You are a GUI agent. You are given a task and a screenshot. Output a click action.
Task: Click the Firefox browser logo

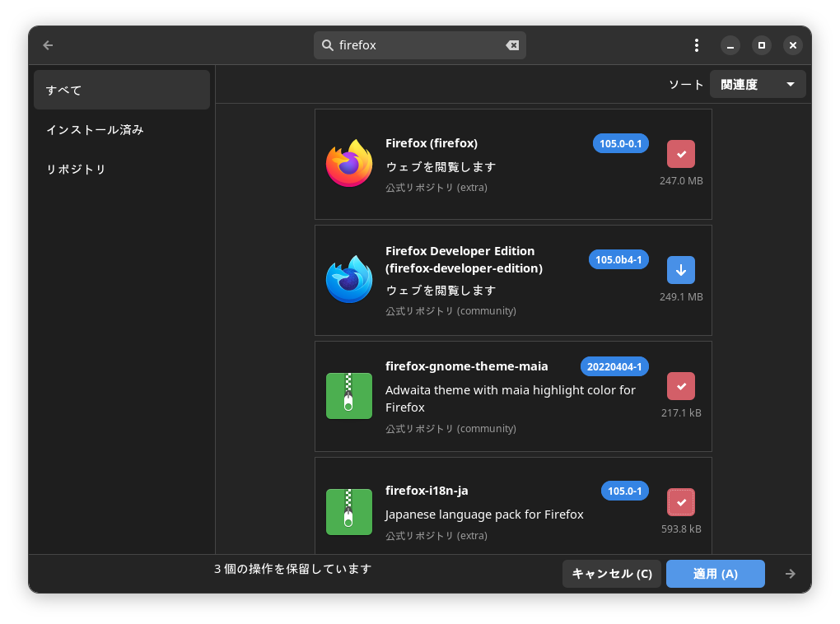pos(349,163)
